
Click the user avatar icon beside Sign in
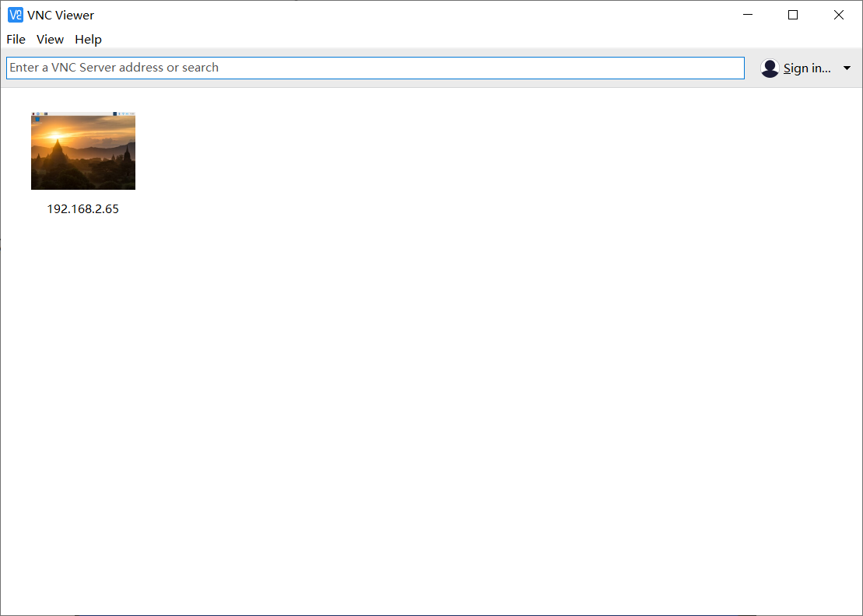coord(770,68)
